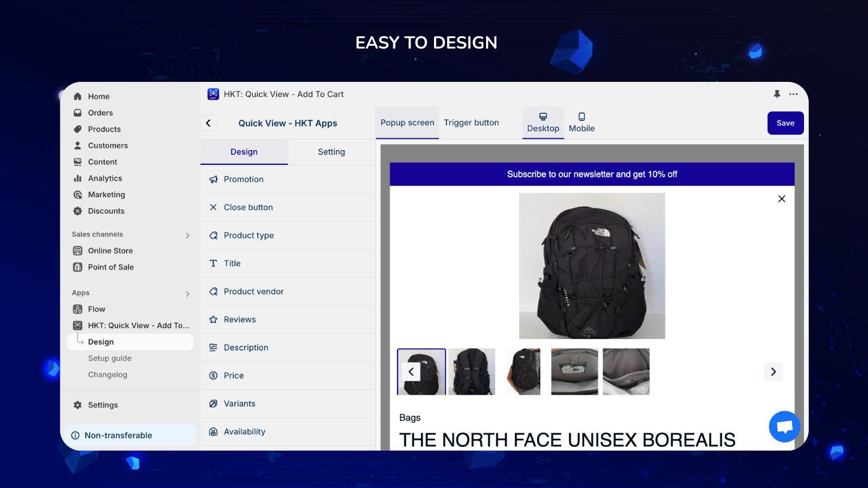Image resolution: width=868 pixels, height=488 pixels.
Task: Close the popup preview with X icon
Action: tap(781, 199)
